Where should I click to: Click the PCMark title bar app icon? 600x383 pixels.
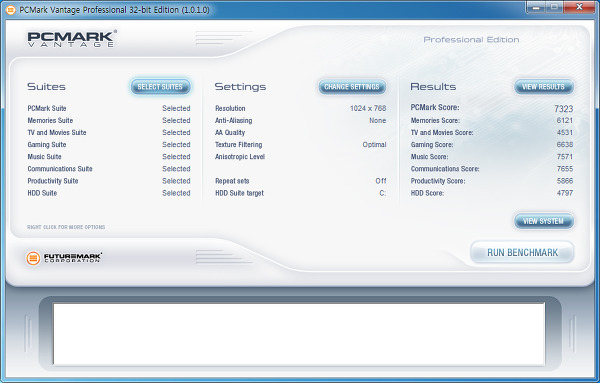(x=11, y=10)
